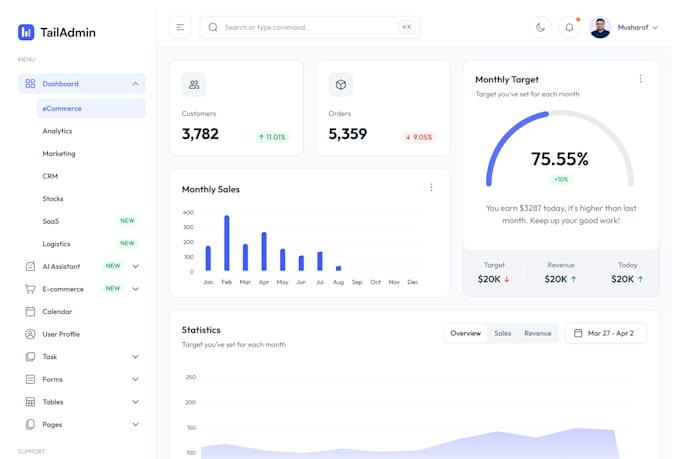The width and height of the screenshot is (680, 459).
Task: Open the Logistics dashboard
Action: (56, 244)
